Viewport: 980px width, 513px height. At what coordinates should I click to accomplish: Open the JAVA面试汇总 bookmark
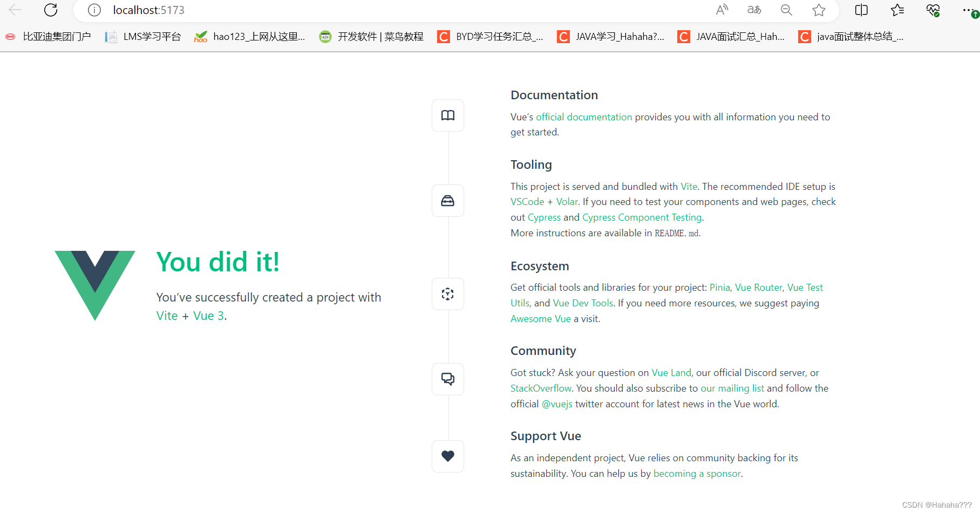[x=731, y=37]
